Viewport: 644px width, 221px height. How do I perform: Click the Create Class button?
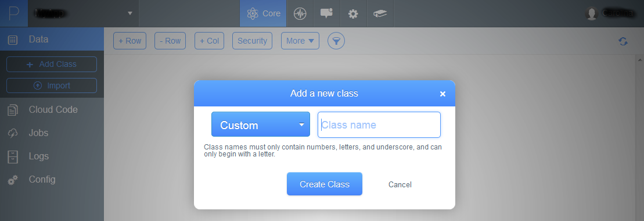pyautogui.click(x=325, y=184)
